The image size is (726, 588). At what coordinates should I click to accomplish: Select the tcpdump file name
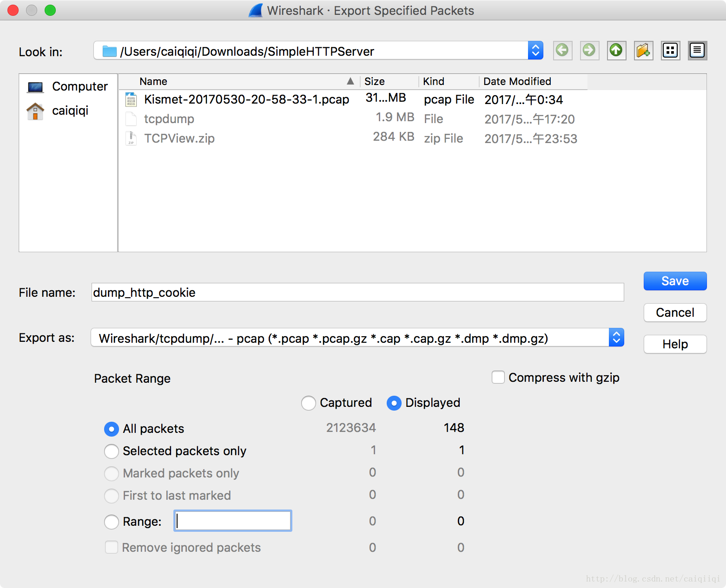click(x=169, y=119)
